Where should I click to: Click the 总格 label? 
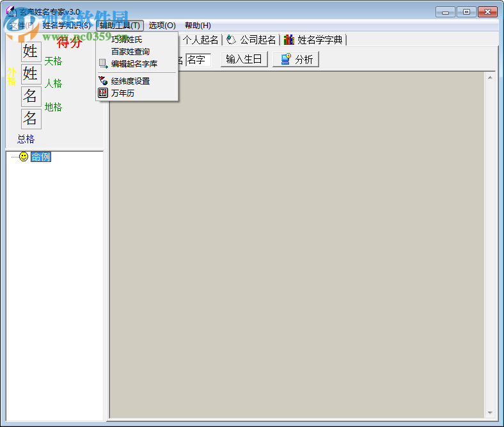click(x=26, y=139)
